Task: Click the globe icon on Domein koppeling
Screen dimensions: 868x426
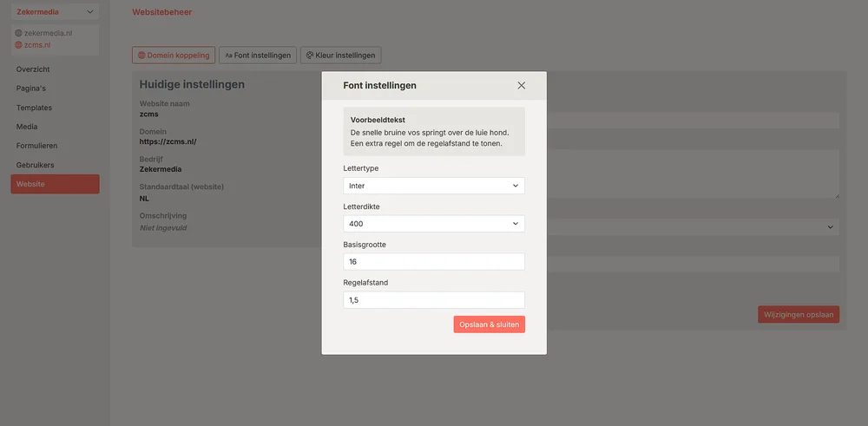Action: [141, 56]
